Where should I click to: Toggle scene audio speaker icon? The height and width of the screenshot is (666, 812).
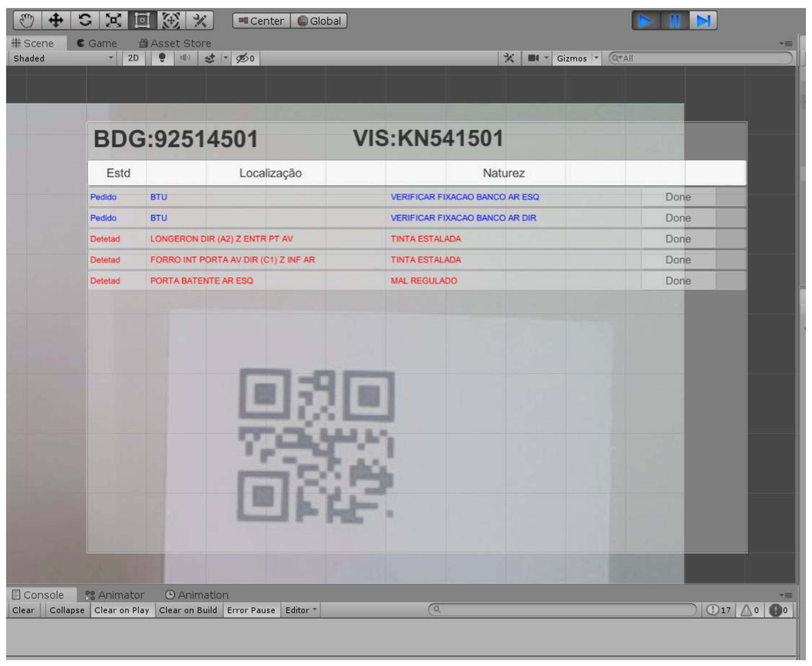(x=185, y=58)
